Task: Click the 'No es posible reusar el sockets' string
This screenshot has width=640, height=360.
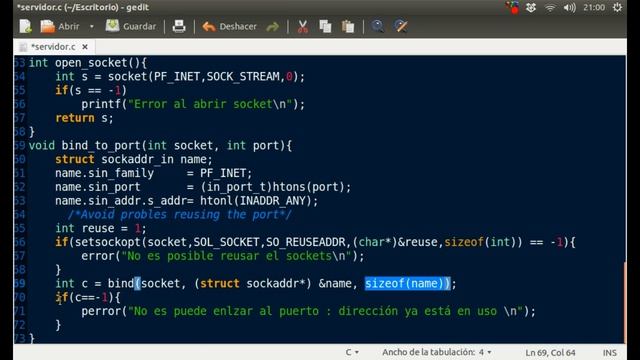Action: (237, 256)
